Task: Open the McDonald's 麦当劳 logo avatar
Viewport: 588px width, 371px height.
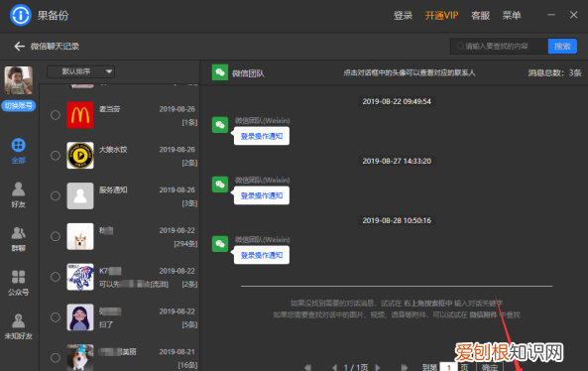Action: coord(80,115)
